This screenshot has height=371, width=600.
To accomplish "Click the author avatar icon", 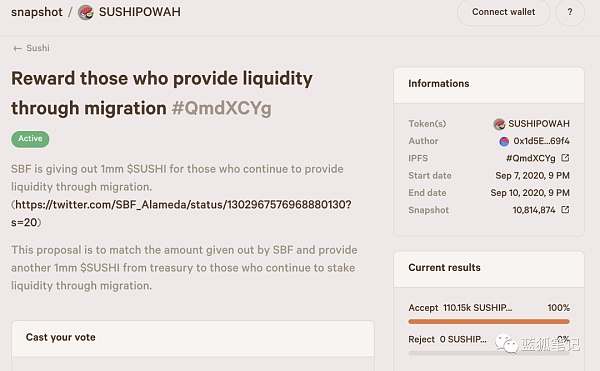I will click(x=504, y=142).
